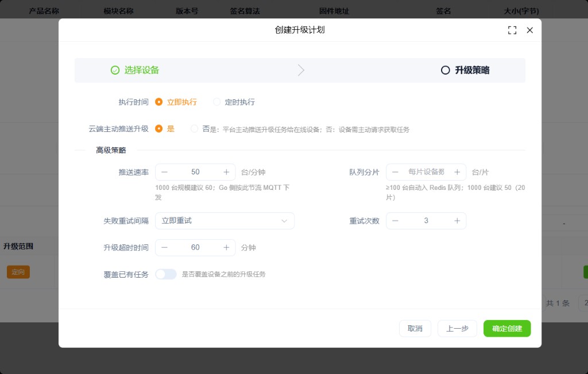Open the 失败重试间隔 dropdown

click(x=225, y=221)
